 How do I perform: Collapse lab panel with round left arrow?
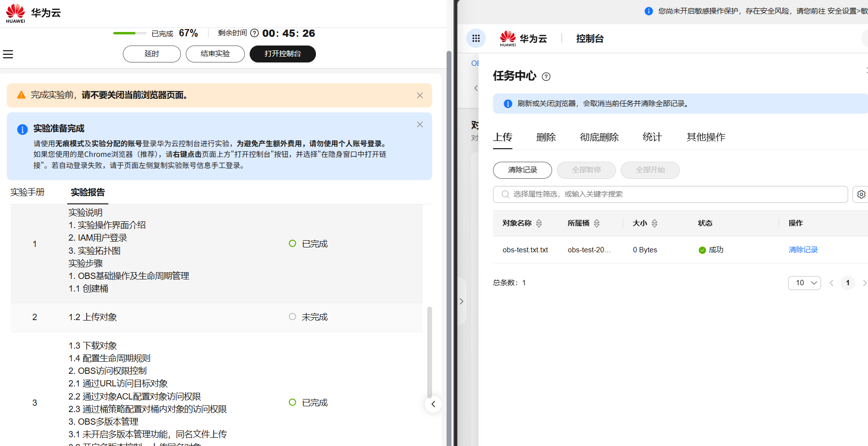pyautogui.click(x=433, y=404)
